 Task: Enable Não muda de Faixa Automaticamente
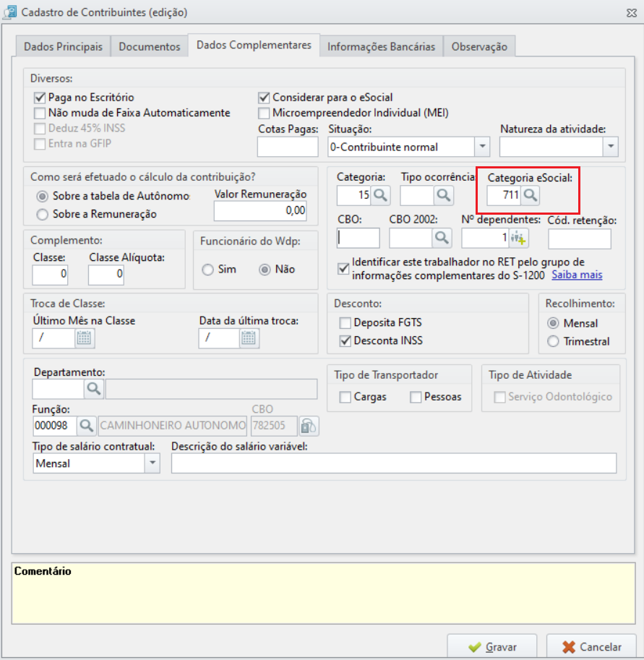pos(40,113)
